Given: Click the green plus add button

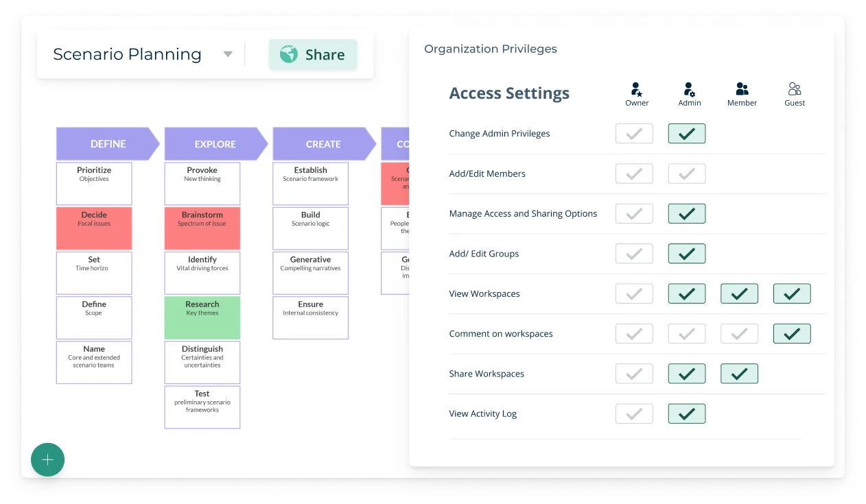Looking at the screenshot, I should tap(47, 460).
